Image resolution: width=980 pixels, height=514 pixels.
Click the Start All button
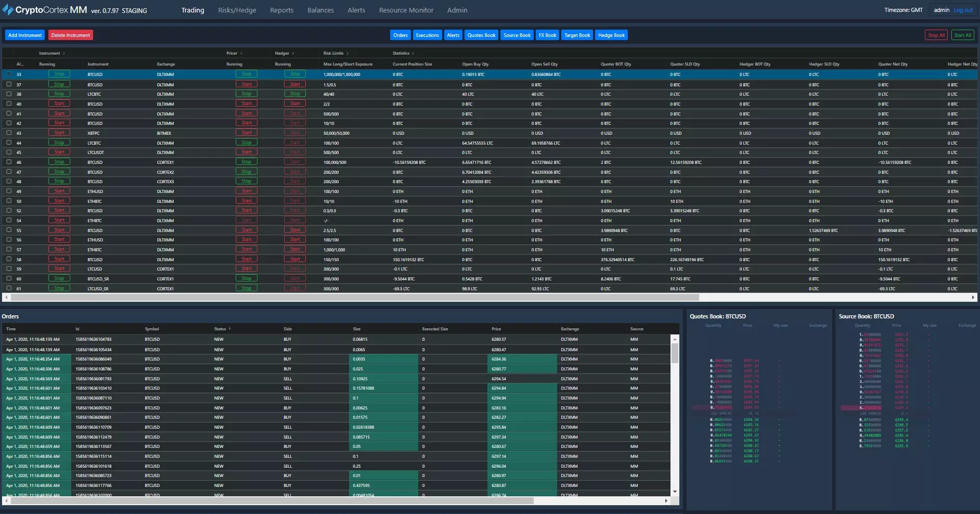962,35
